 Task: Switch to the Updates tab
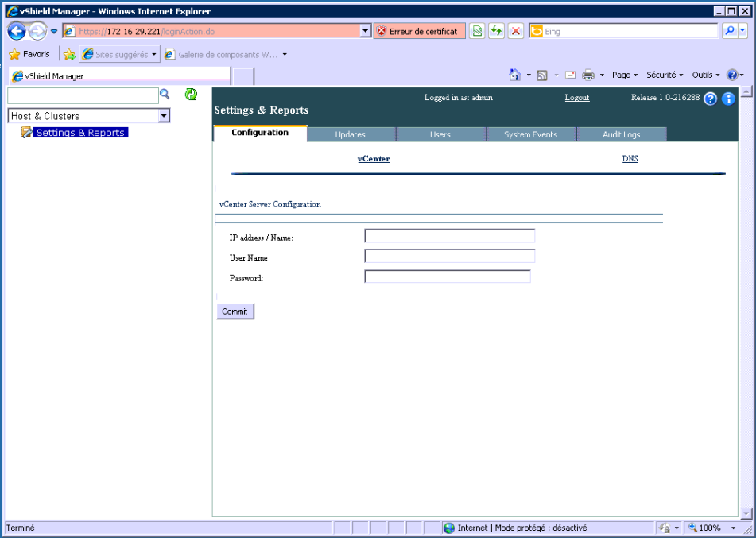[x=350, y=134]
